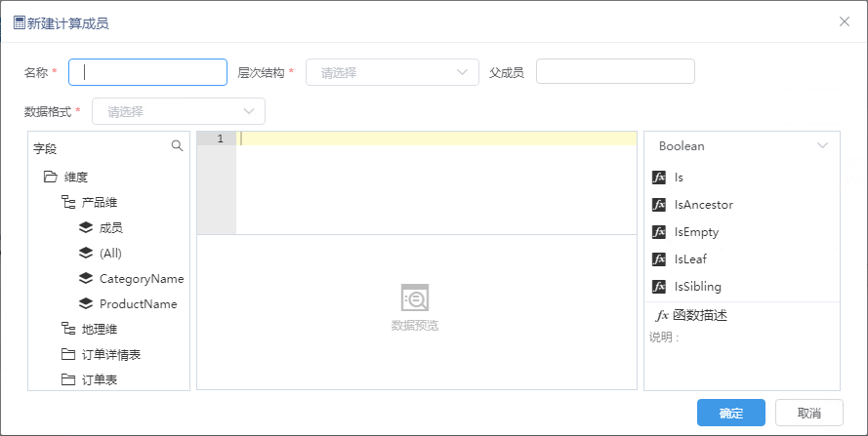Screen dimensions: 868x436
Task: Click the 地理维 hierarchy icon
Action: [x=68, y=330]
